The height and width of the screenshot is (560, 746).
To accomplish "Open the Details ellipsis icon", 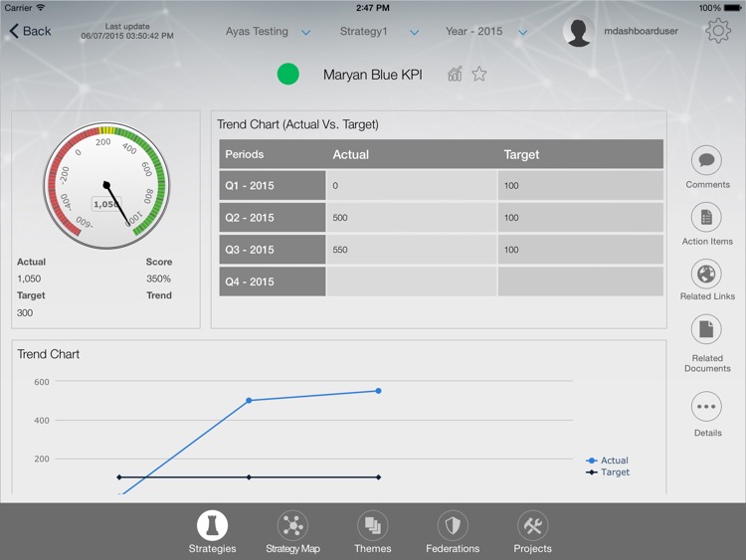I will point(706,407).
